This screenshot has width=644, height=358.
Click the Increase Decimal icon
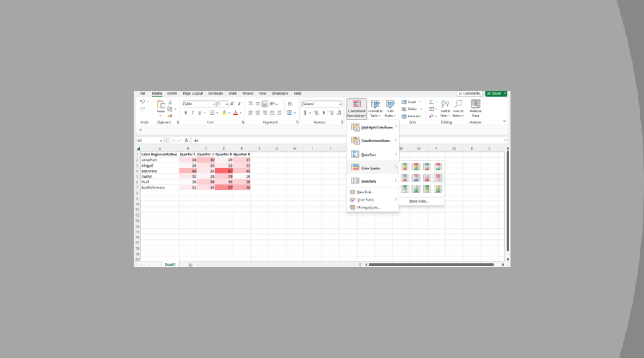click(x=331, y=112)
